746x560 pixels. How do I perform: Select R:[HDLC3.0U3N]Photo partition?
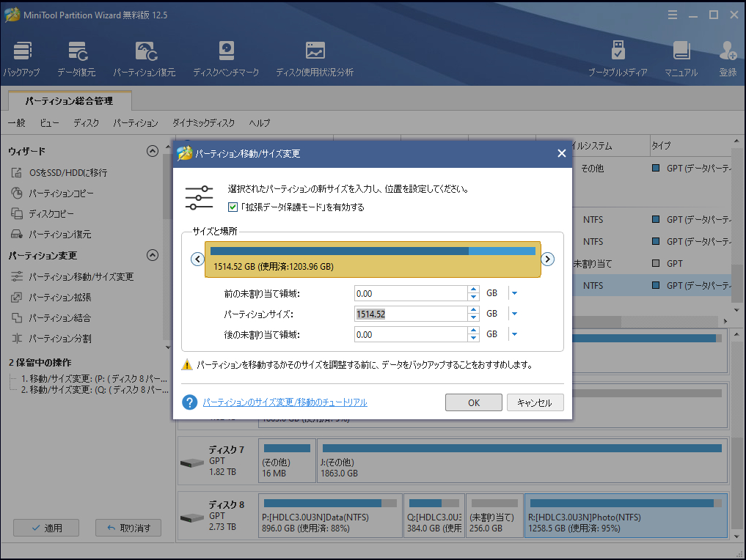pos(626,516)
